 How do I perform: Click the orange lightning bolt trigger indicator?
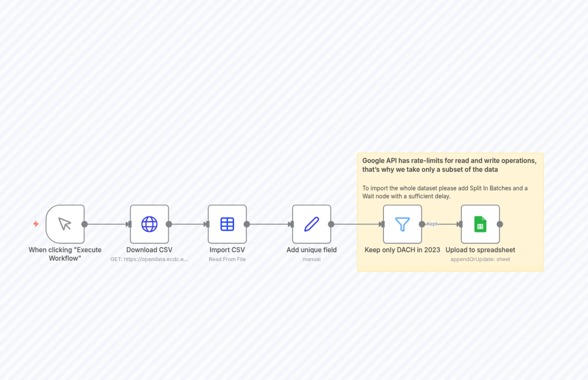click(36, 224)
